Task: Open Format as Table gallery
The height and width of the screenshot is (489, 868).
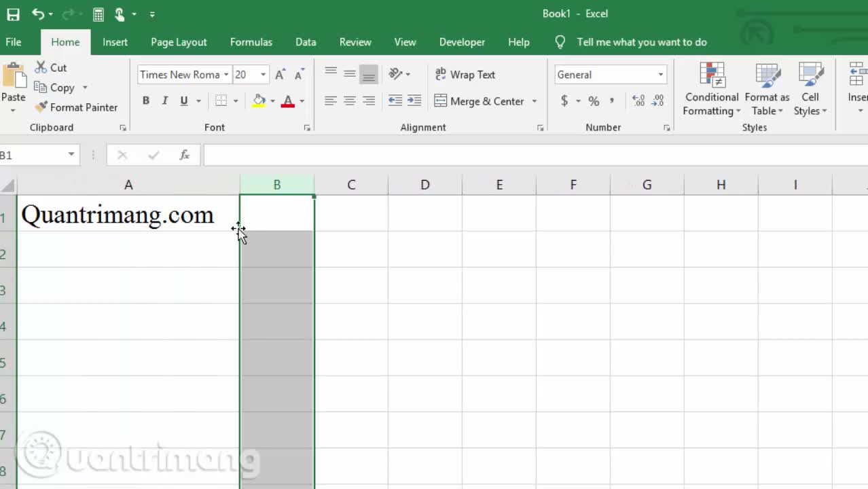Action: click(x=767, y=90)
